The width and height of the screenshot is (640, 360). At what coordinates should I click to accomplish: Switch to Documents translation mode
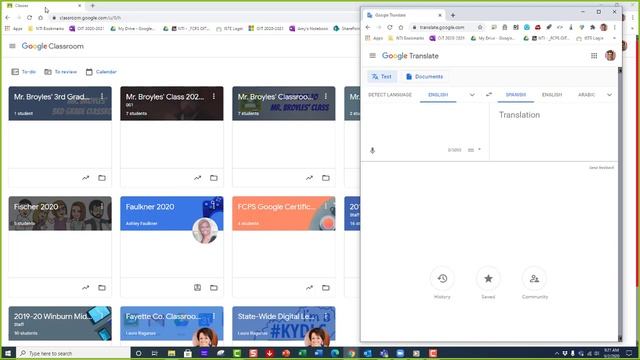click(x=424, y=76)
